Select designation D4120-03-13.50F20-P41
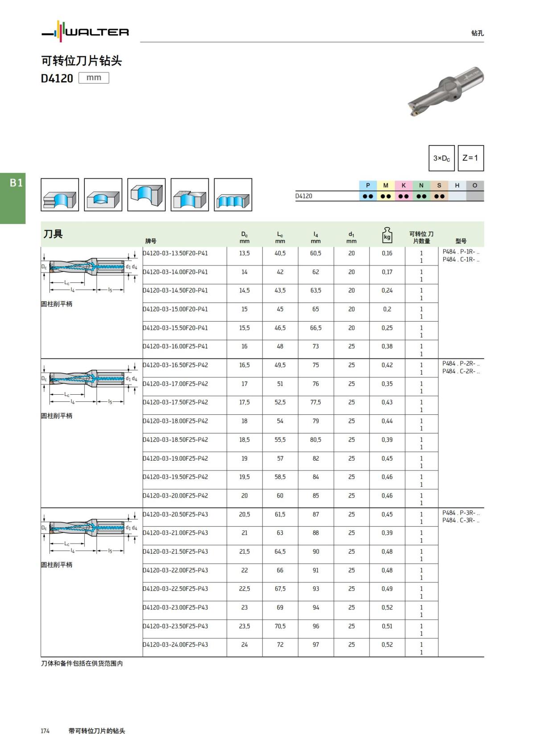The height and width of the screenshot is (756, 535). (175, 253)
